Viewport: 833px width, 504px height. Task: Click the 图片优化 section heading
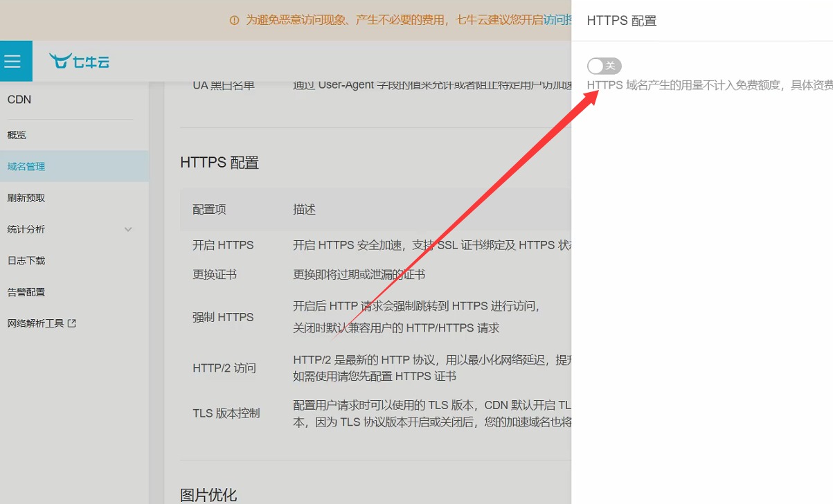tap(208, 495)
